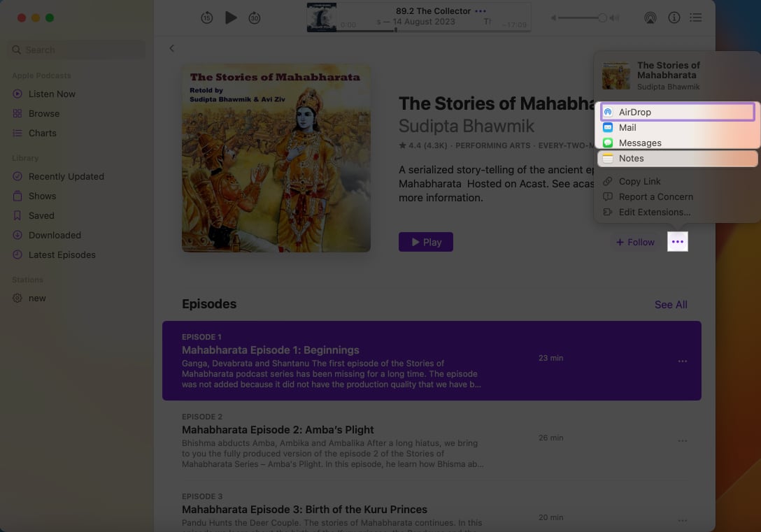
Task: Open Browse in sidebar
Action: [43, 113]
